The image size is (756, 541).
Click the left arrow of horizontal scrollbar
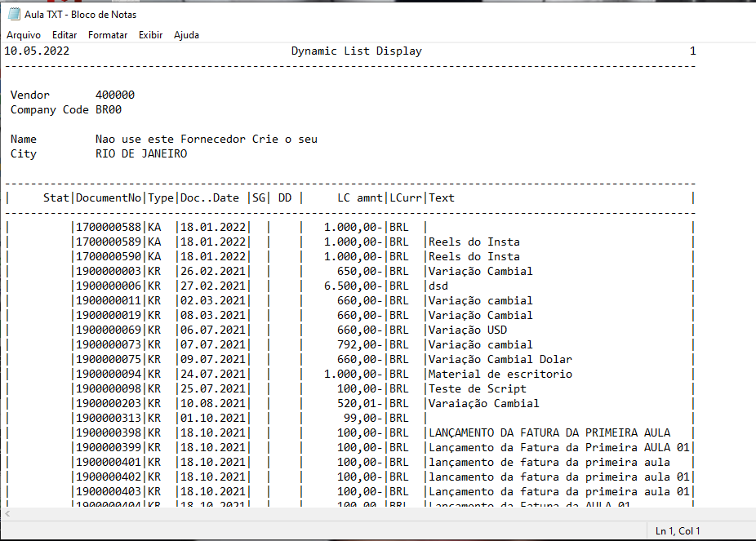(7, 514)
